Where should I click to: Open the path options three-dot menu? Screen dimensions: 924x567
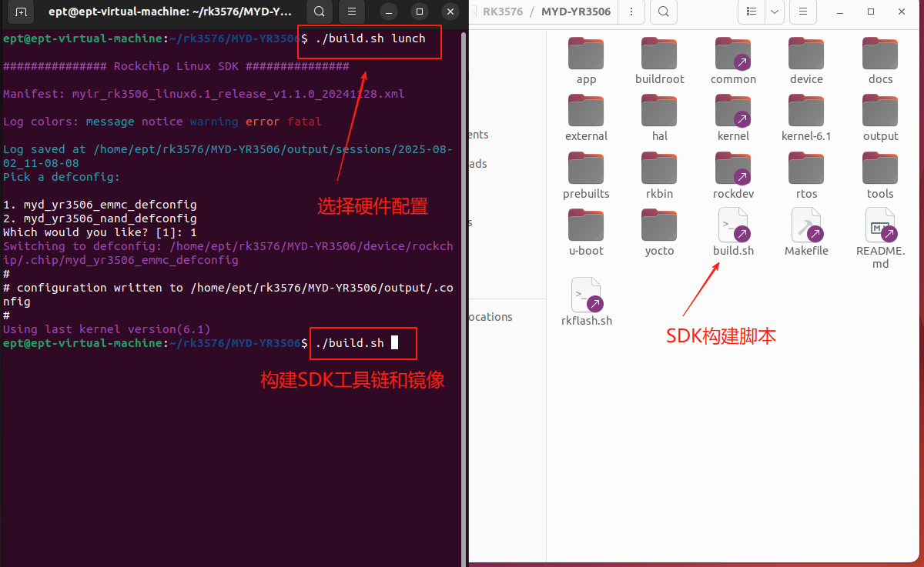pos(631,12)
